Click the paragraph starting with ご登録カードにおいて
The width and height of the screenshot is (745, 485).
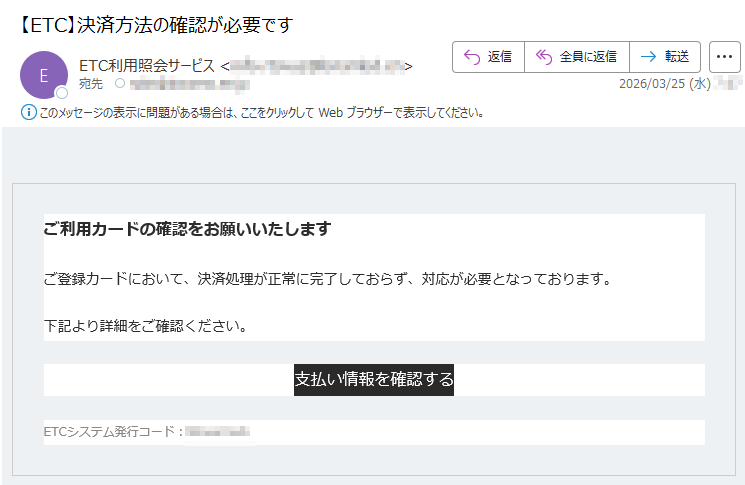[x=327, y=278]
